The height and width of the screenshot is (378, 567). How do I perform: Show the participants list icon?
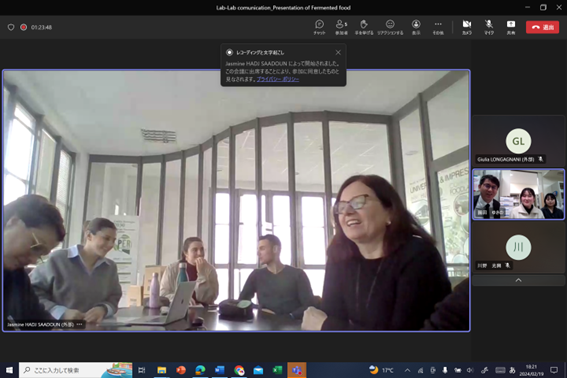coord(341,27)
